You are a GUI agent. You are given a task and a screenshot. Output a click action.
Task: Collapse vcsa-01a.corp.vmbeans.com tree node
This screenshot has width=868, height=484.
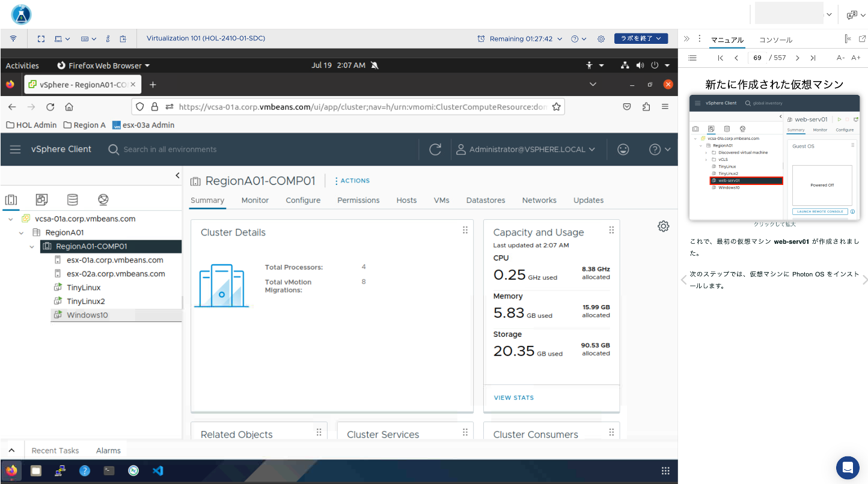point(11,219)
